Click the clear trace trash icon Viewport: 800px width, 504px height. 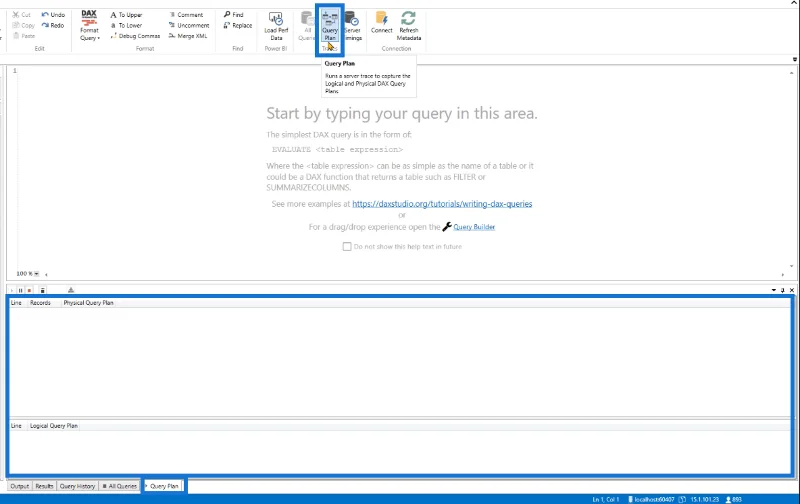(42, 290)
